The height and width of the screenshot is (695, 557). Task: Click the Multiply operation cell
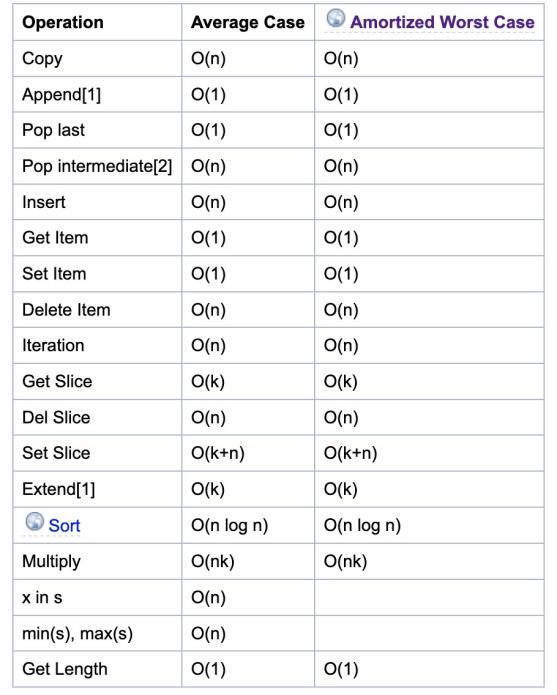[97, 562]
